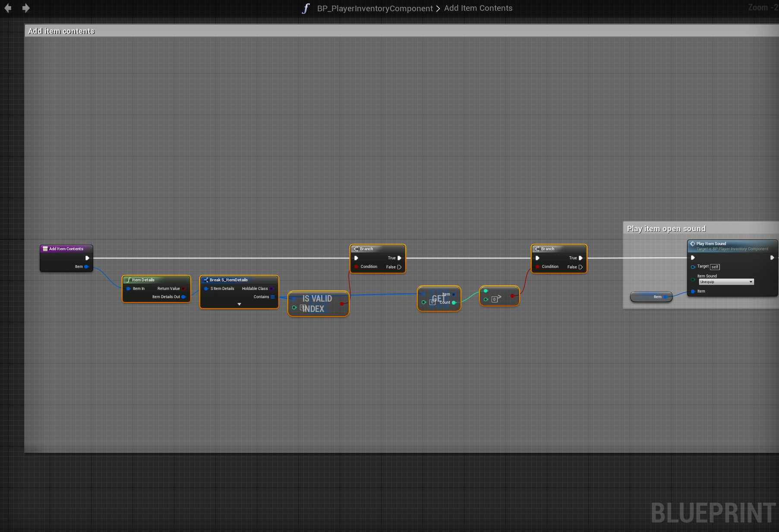Click the forward navigation arrow

tap(26, 8)
